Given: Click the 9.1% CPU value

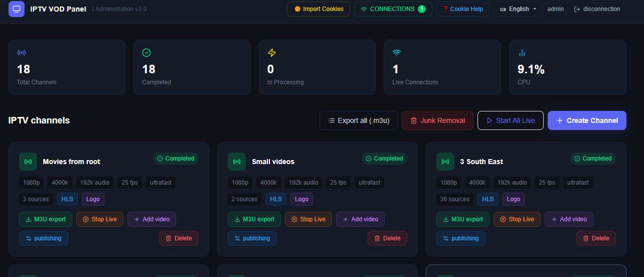Looking at the screenshot, I should 531,69.
